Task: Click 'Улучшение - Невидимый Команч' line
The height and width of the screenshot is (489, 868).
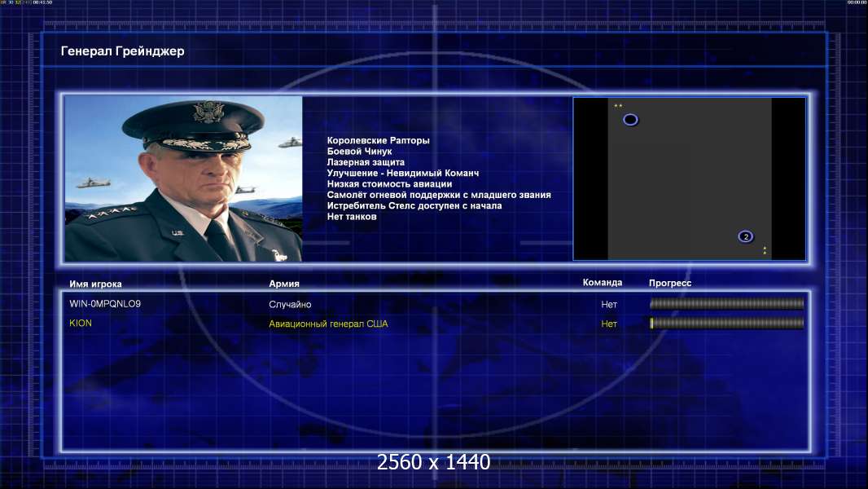Action: tap(402, 173)
